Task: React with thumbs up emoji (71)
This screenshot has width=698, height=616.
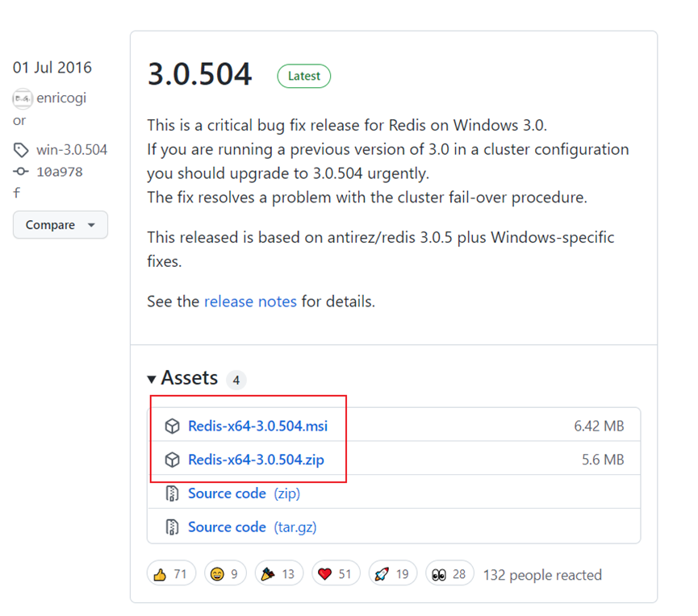Action: 171,574
